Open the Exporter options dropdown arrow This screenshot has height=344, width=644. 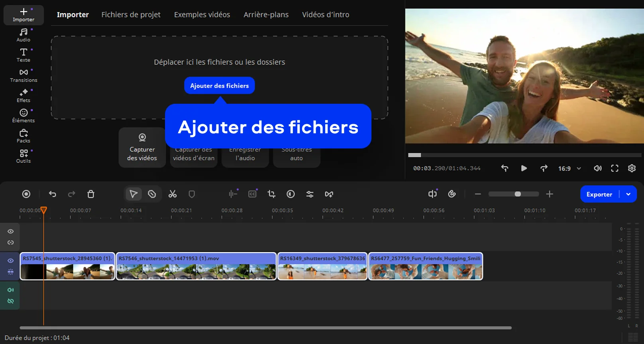[x=628, y=194]
